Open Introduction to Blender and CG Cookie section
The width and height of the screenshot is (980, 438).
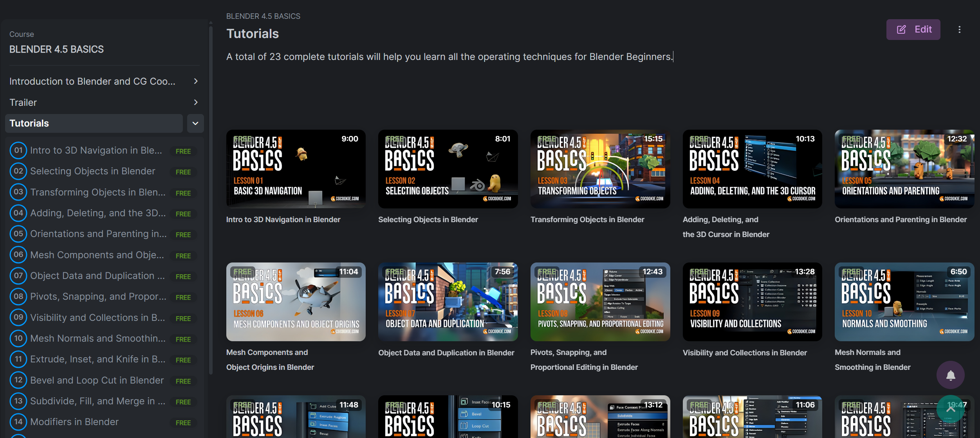pyautogui.click(x=92, y=81)
